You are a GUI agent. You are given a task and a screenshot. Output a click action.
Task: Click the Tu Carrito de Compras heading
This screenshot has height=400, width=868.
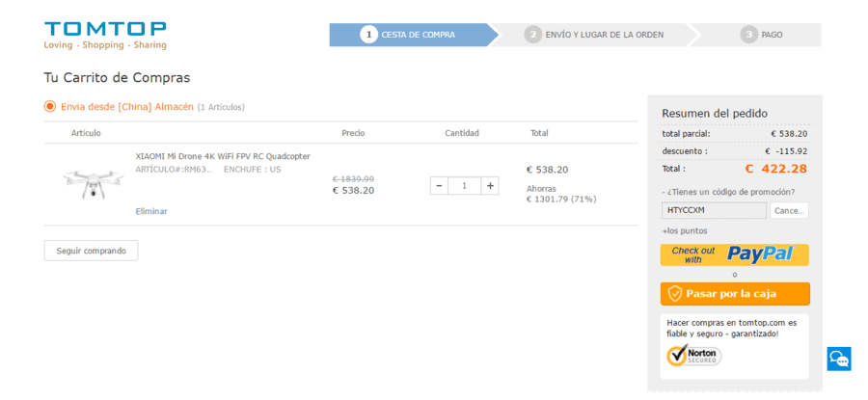pos(117,78)
